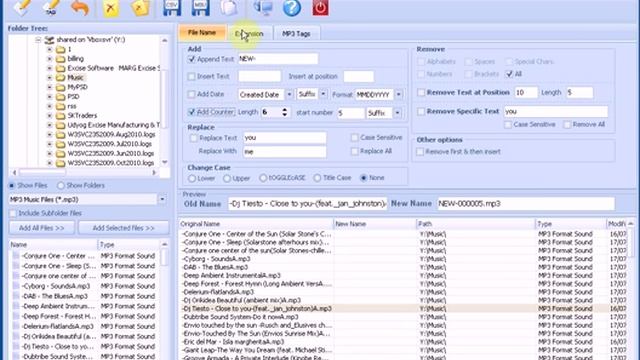Image resolution: width=640 pixels, height=360 pixels.
Task: Enable the Replace Text checkbox
Action: point(193,138)
